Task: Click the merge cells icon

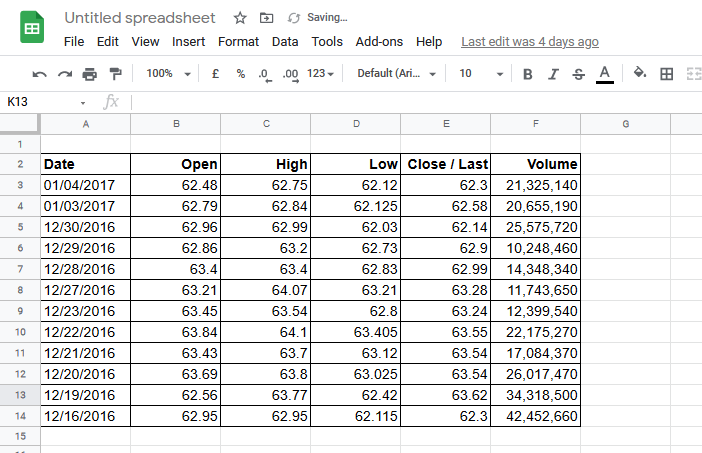Action: pos(693,74)
